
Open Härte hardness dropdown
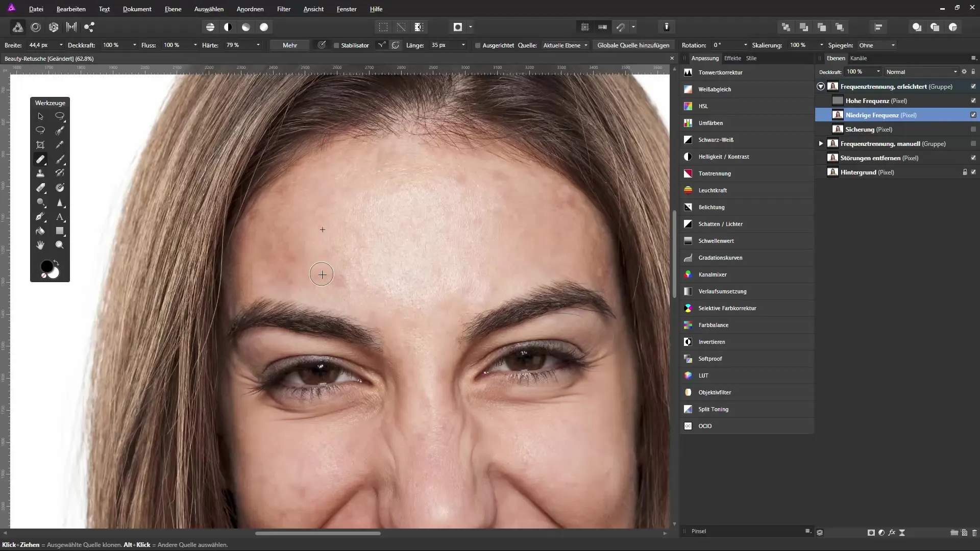click(258, 45)
